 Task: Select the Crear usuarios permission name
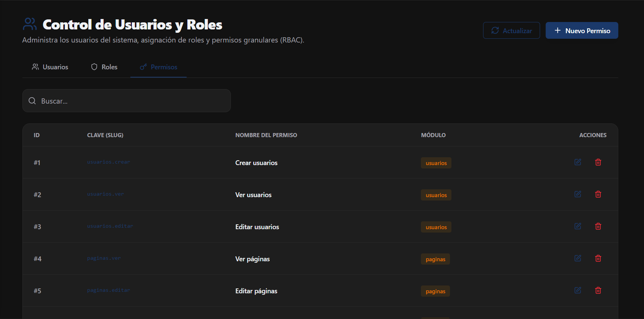click(x=256, y=163)
